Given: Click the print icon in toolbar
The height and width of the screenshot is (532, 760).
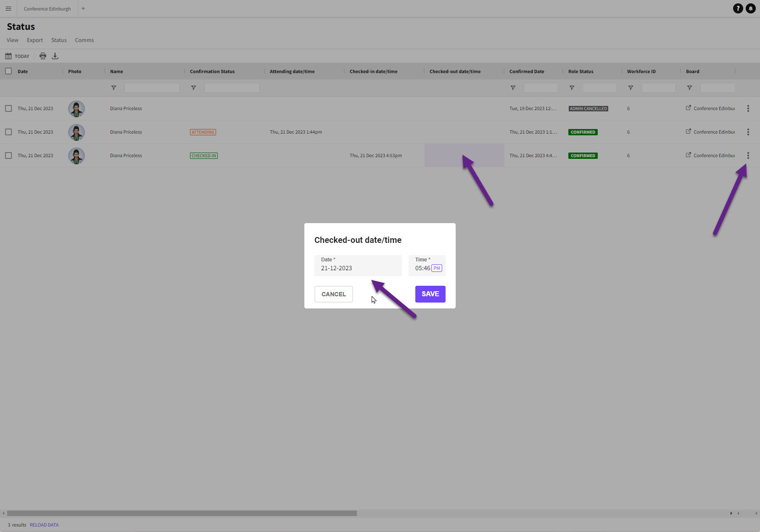Looking at the screenshot, I should pyautogui.click(x=43, y=56).
